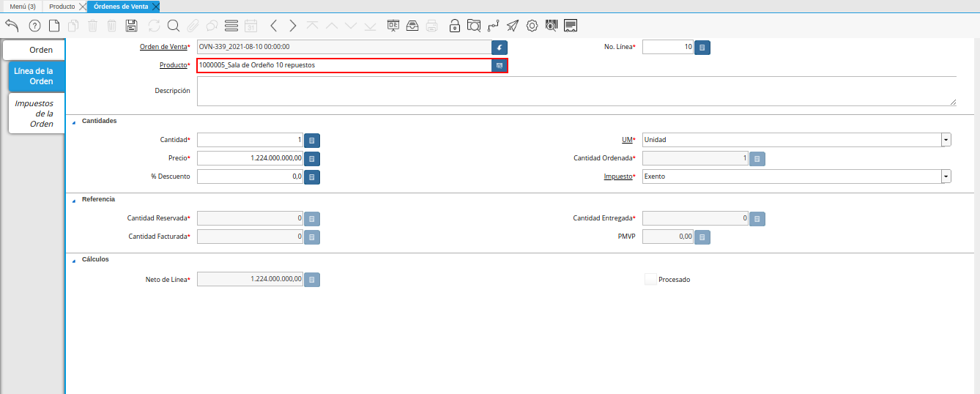The image size is (980, 394).
Task: Click the attachment paperclip icon
Action: 193,26
